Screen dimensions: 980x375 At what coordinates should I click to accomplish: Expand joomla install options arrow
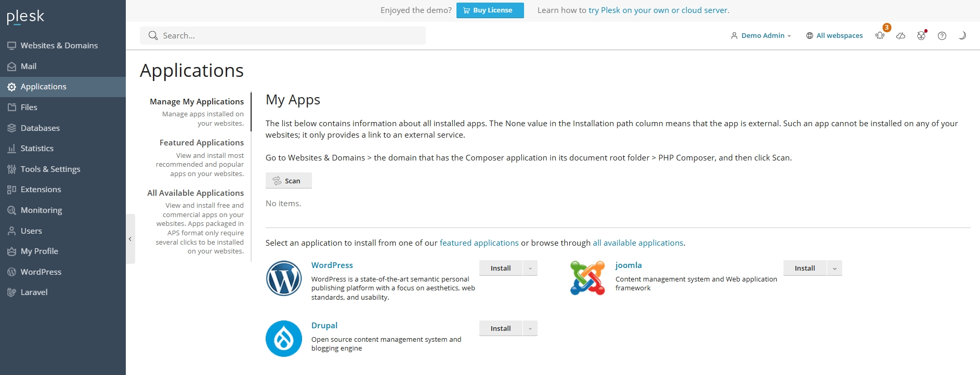coord(834,269)
